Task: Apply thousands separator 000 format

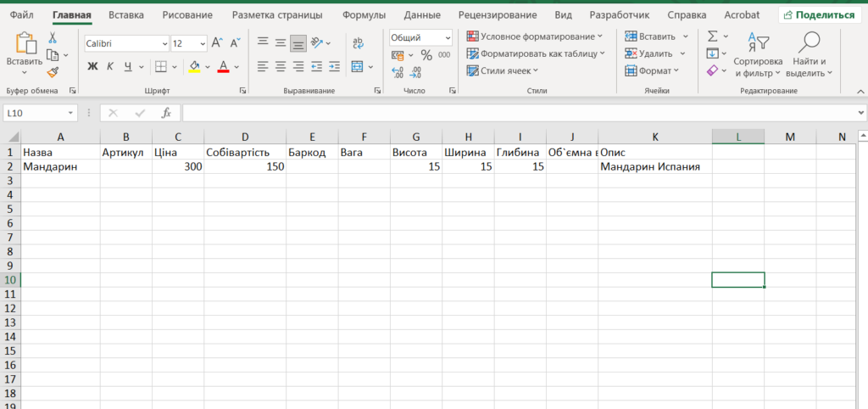Action: (444, 55)
